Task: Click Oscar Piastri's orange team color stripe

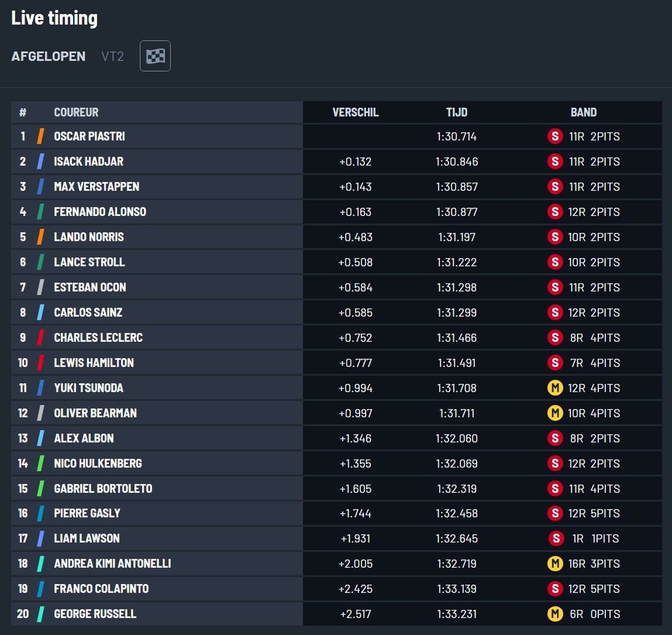Action: (x=40, y=136)
